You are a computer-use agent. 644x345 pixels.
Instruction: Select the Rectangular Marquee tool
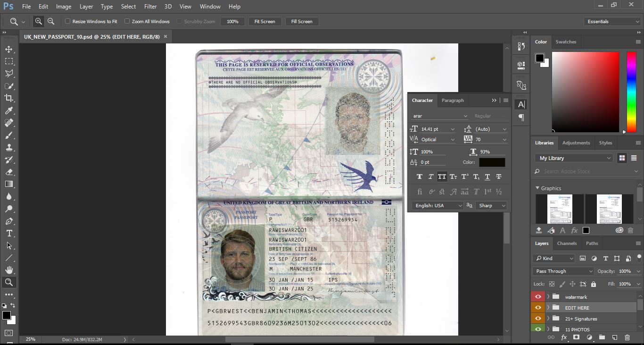pyautogui.click(x=9, y=61)
